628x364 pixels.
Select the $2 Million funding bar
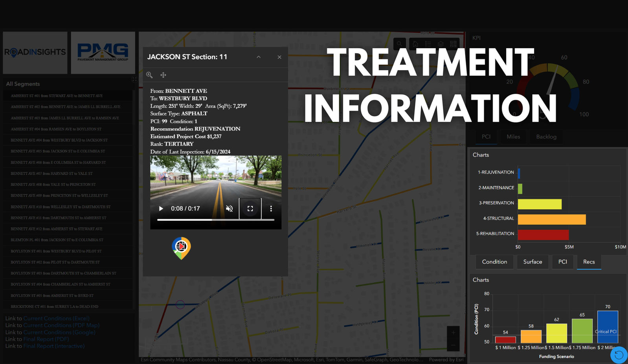pos(608,327)
